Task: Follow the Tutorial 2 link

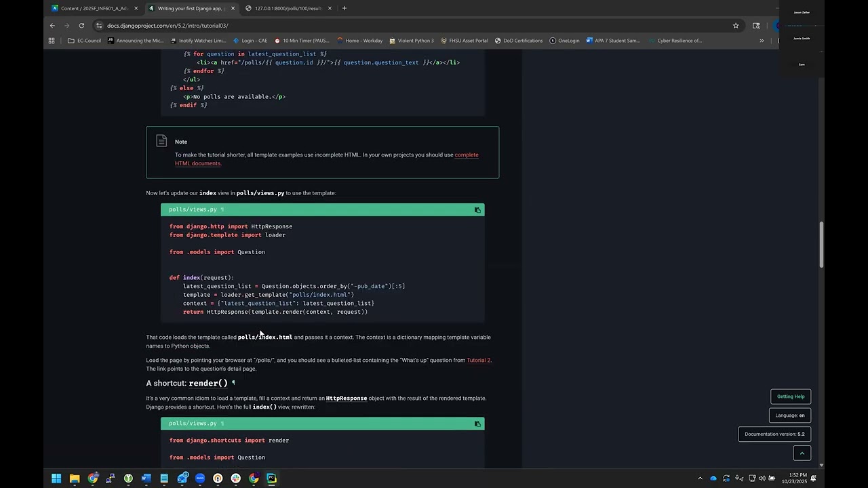Action: tap(478, 361)
